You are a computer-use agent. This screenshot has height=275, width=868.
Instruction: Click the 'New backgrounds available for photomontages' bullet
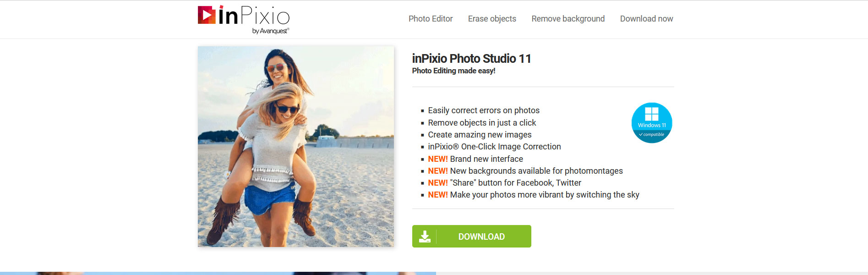point(525,171)
